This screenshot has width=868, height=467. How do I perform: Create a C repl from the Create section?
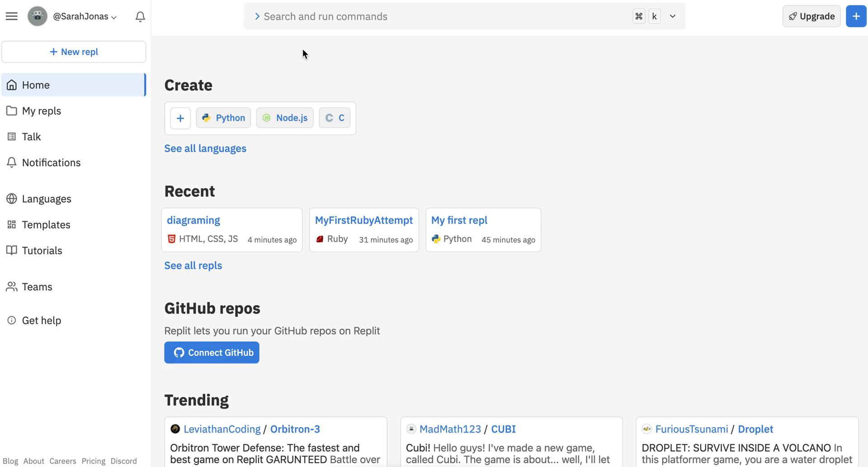334,118
